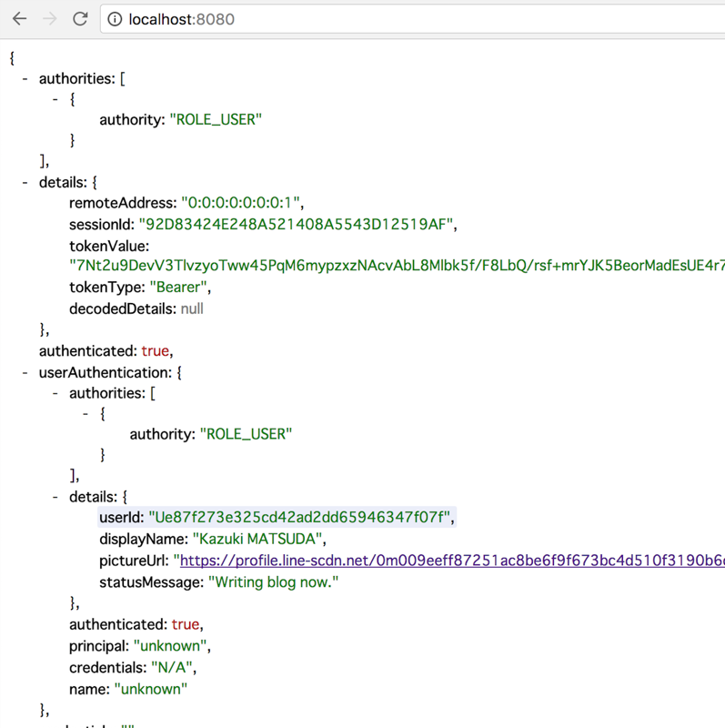Click the sessionId value "92D83424E248A521408A5543D12519AF"
This screenshot has width=725, height=728.
(297, 225)
